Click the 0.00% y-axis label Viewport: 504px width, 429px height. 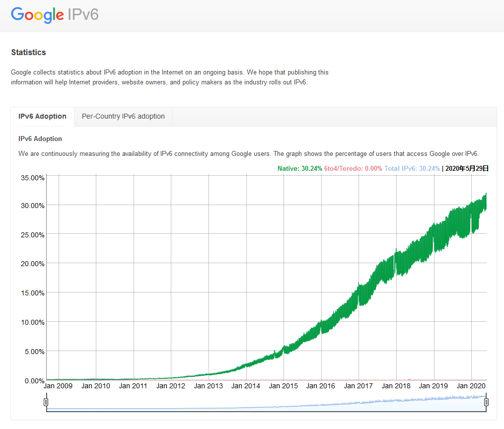(x=34, y=381)
